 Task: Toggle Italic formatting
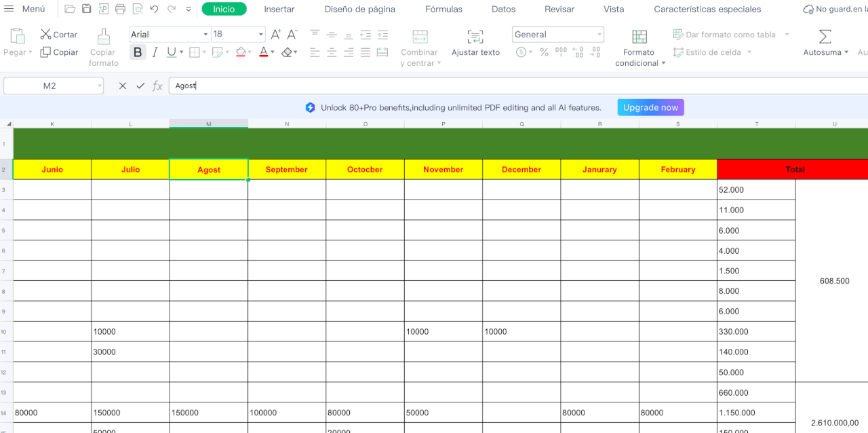pos(155,52)
